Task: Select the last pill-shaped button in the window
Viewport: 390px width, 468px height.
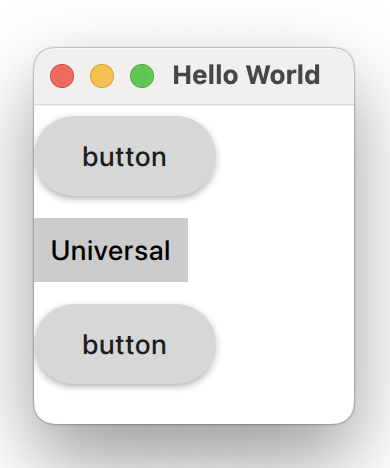Action: click(125, 344)
